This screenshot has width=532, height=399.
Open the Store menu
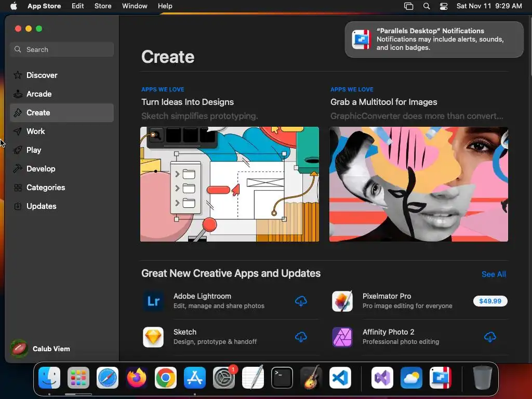103,6
